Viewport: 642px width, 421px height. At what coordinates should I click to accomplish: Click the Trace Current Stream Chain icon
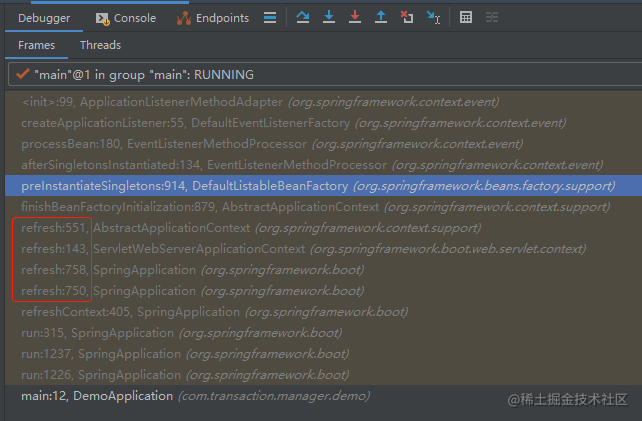coord(492,17)
